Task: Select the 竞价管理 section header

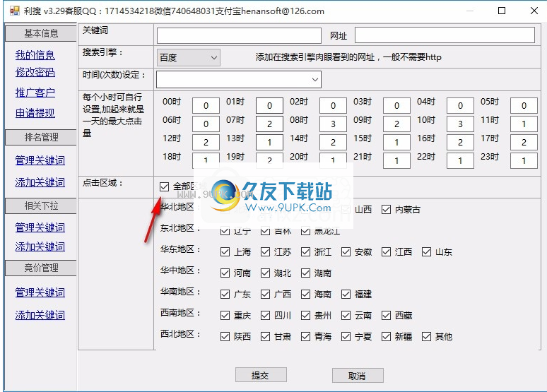Action: pyautogui.click(x=41, y=268)
